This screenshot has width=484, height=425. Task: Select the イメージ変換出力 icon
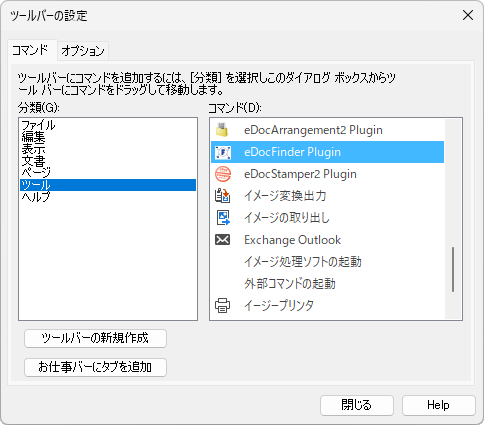coord(223,196)
